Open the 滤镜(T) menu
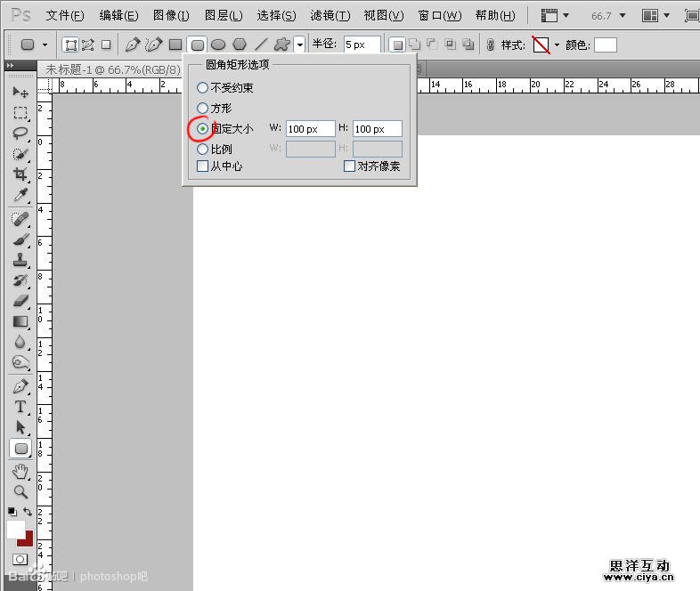 330,16
